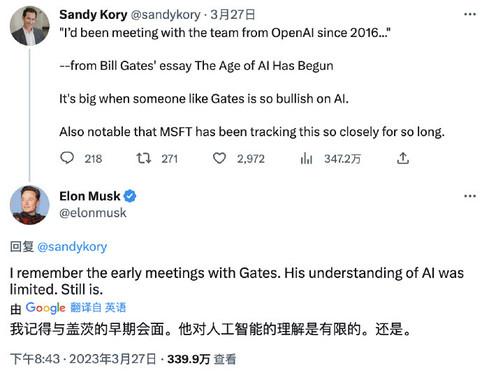Open Sandy Kory's profile picture
Viewport: 482px width, 375px height.
pyautogui.click(x=30, y=26)
